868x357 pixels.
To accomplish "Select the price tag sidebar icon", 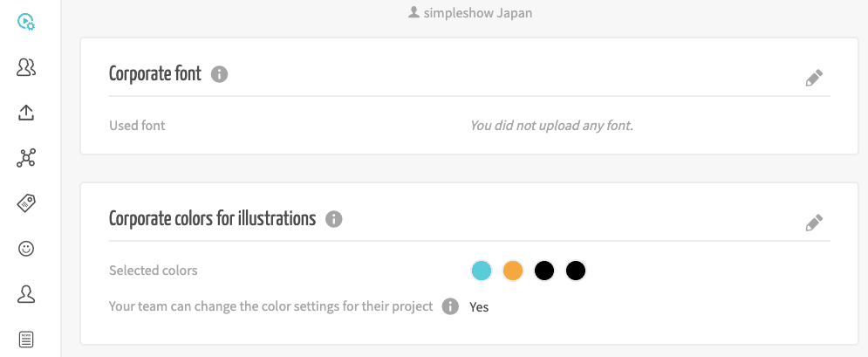I will 26,203.
